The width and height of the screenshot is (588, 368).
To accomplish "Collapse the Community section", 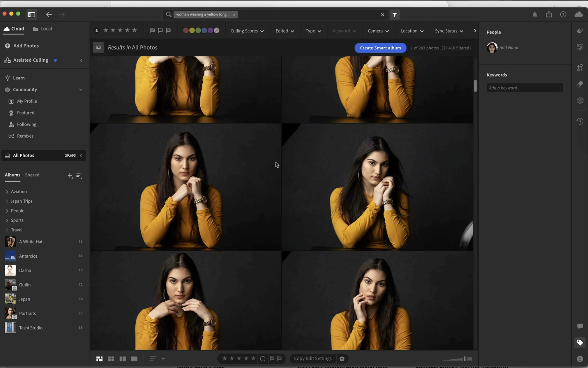I will [81, 90].
